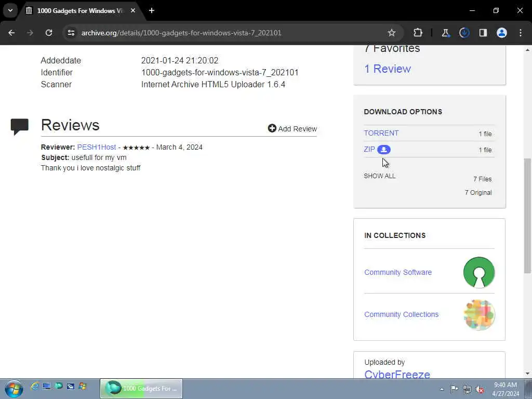Click the ZIP download link
This screenshot has height=399, width=532.
(369, 149)
